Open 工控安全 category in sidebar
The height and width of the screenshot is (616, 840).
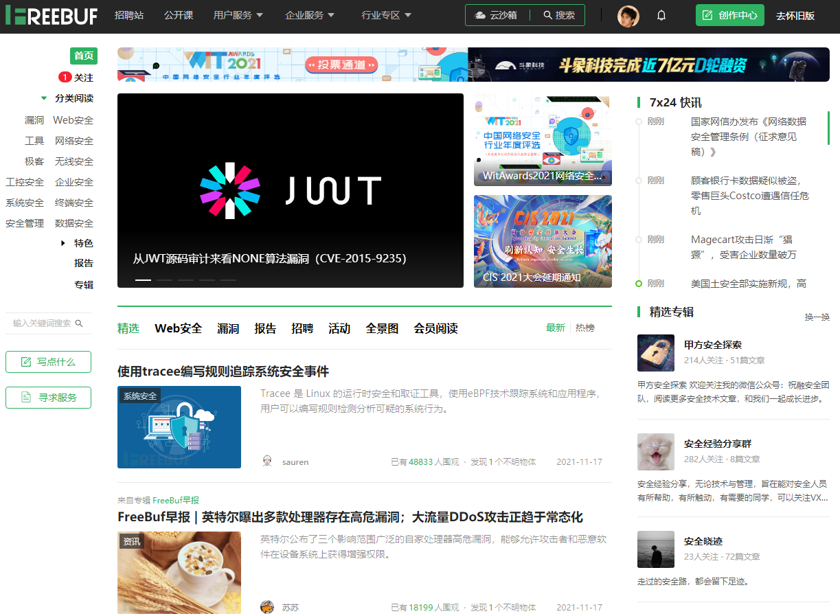pyautogui.click(x=25, y=182)
